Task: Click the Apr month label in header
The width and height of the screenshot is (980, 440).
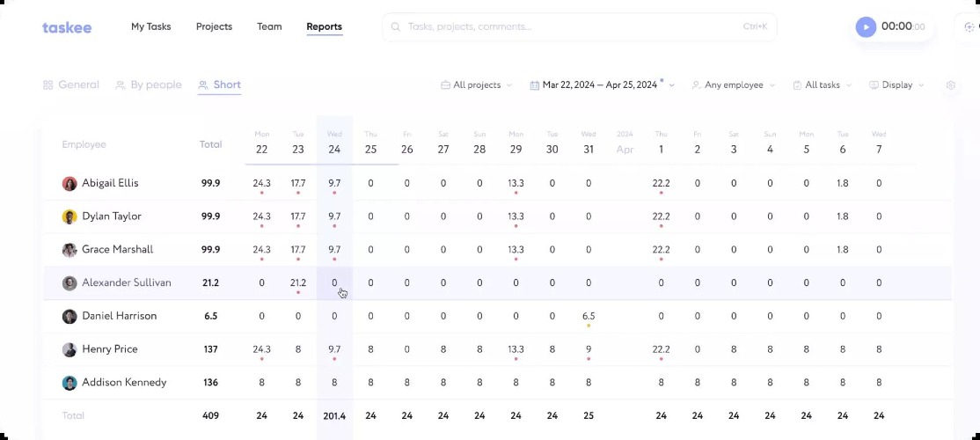Action: (625, 150)
